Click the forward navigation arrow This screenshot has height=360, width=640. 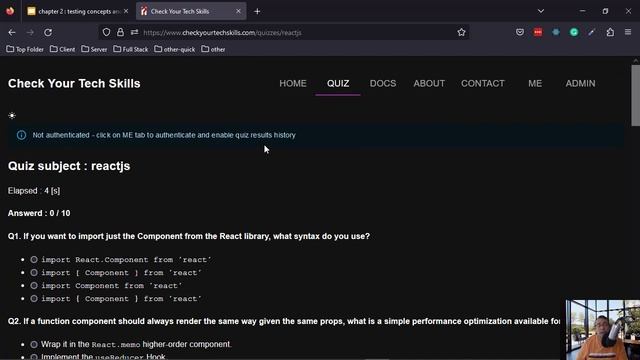pyautogui.click(x=30, y=32)
